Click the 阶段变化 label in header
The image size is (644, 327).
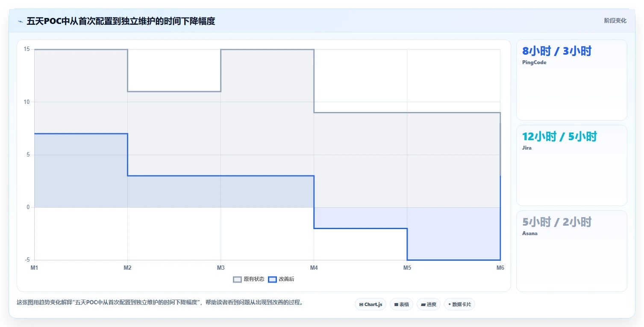[615, 21]
